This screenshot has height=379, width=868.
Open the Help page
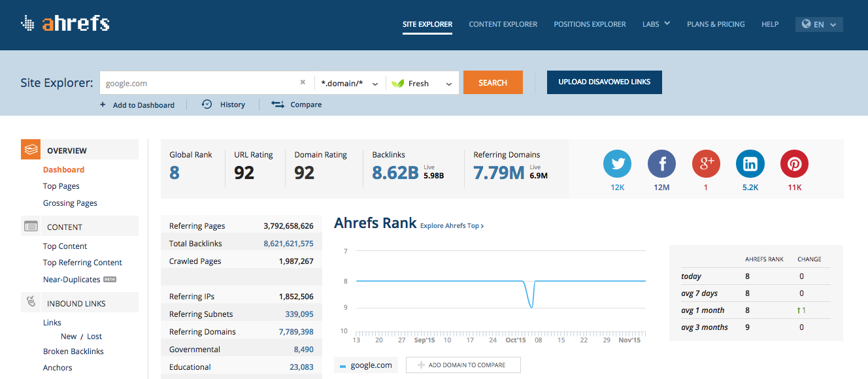(770, 24)
